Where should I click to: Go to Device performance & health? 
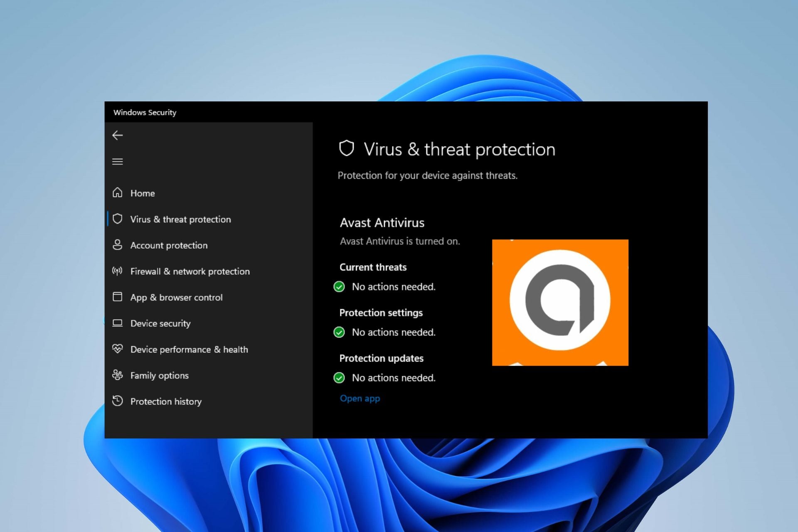pyautogui.click(x=189, y=350)
